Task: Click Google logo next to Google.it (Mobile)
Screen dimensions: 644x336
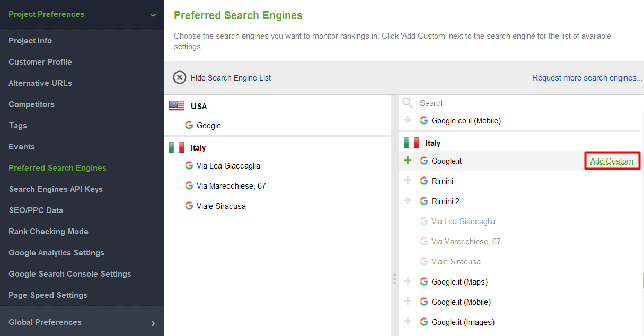Action: coord(424,302)
